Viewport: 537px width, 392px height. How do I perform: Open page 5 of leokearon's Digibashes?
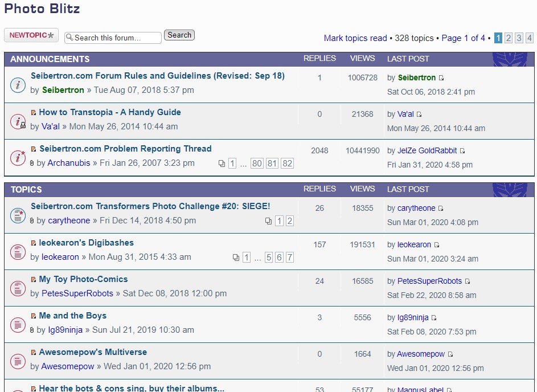click(x=269, y=258)
